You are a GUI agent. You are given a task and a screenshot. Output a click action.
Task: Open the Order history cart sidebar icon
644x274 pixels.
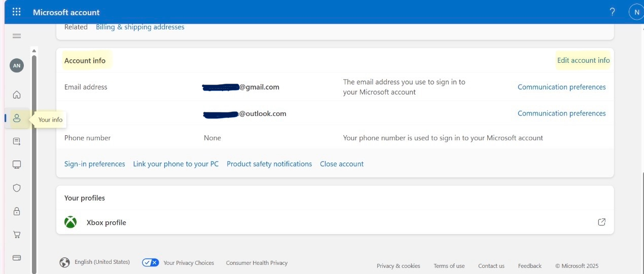coord(17,234)
